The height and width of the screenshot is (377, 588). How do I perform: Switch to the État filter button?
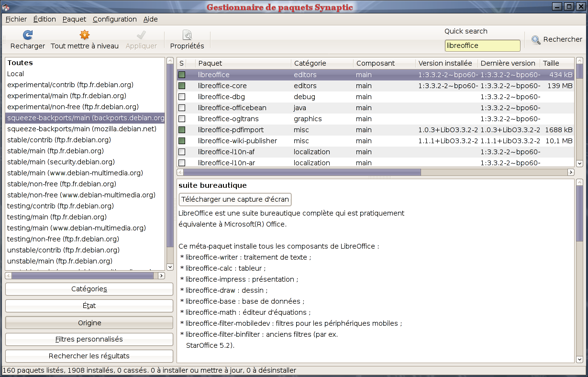pos(89,306)
